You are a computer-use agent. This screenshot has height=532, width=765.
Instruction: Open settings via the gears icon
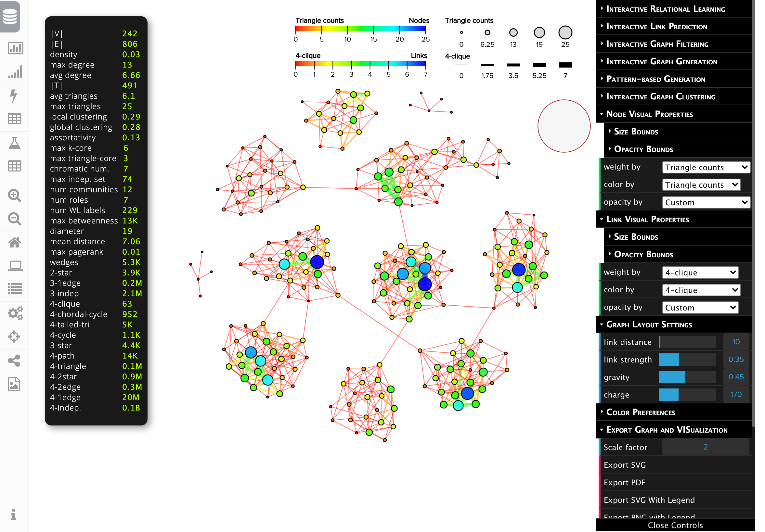coord(15,313)
